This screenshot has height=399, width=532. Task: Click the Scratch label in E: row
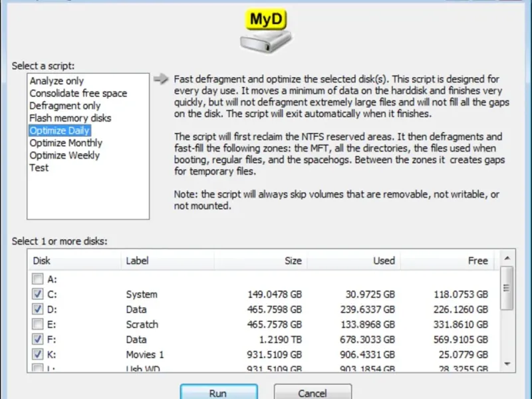(142, 325)
